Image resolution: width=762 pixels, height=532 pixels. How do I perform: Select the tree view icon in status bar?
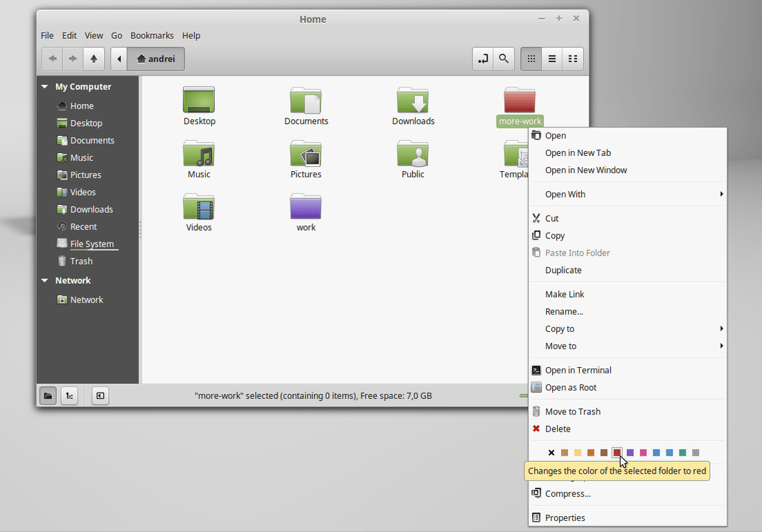click(69, 396)
